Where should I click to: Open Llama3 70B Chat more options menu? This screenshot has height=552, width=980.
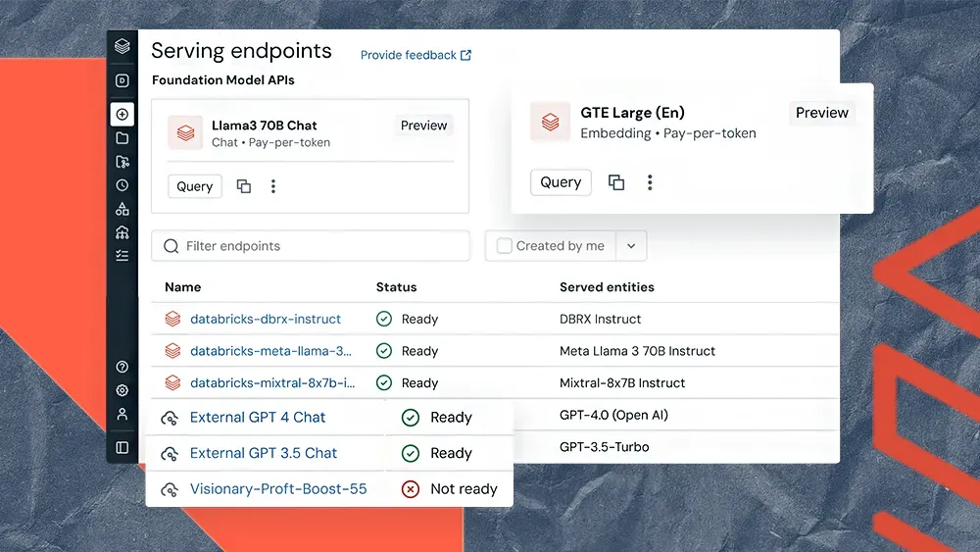pyautogui.click(x=273, y=186)
